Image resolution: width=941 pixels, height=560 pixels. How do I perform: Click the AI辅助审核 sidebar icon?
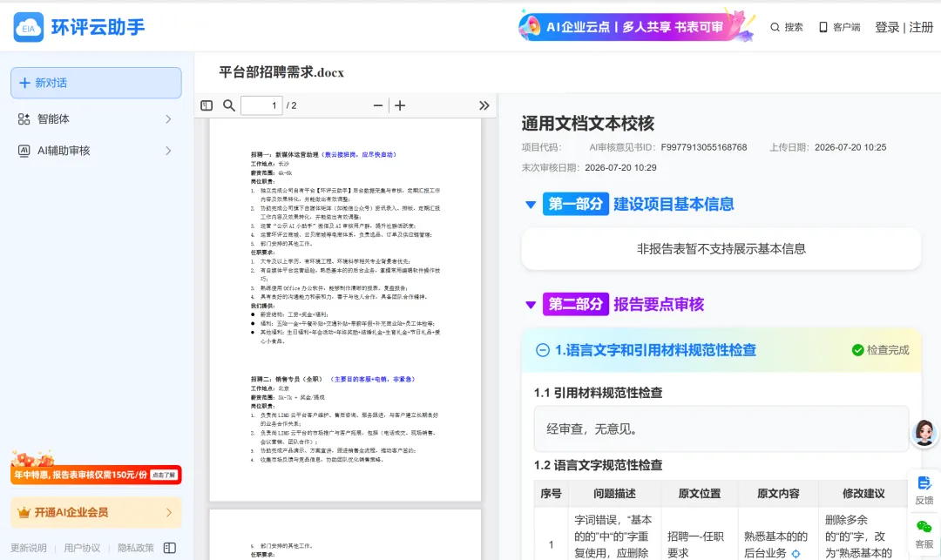24,151
